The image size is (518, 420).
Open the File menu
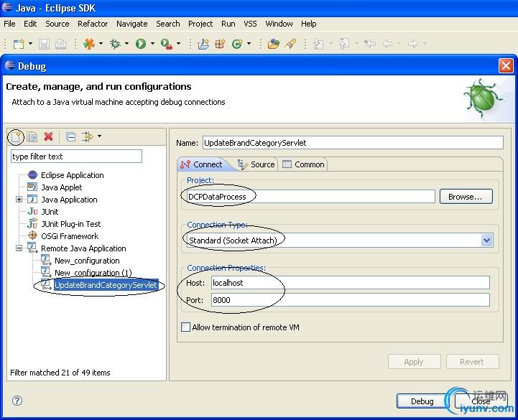pyautogui.click(x=9, y=24)
